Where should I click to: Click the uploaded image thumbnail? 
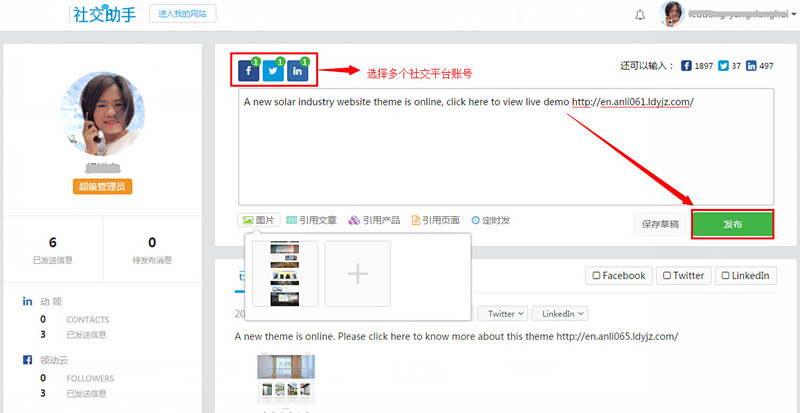point(285,273)
